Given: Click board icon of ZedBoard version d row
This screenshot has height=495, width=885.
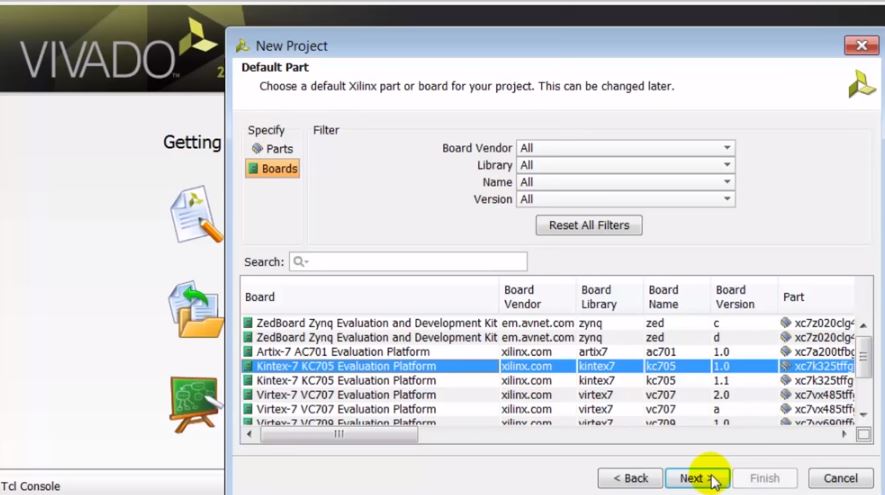Looking at the screenshot, I should pos(248,338).
